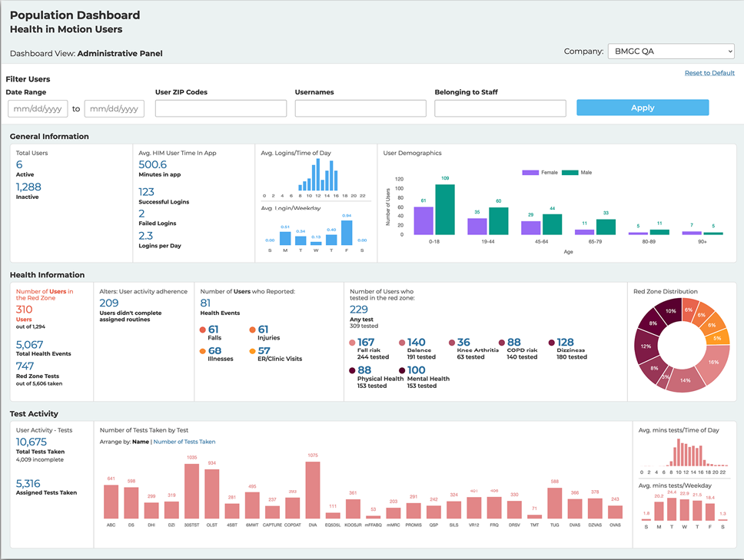
Task: Click the ER/Clinic Visits indicator dot
Action: [x=252, y=351]
